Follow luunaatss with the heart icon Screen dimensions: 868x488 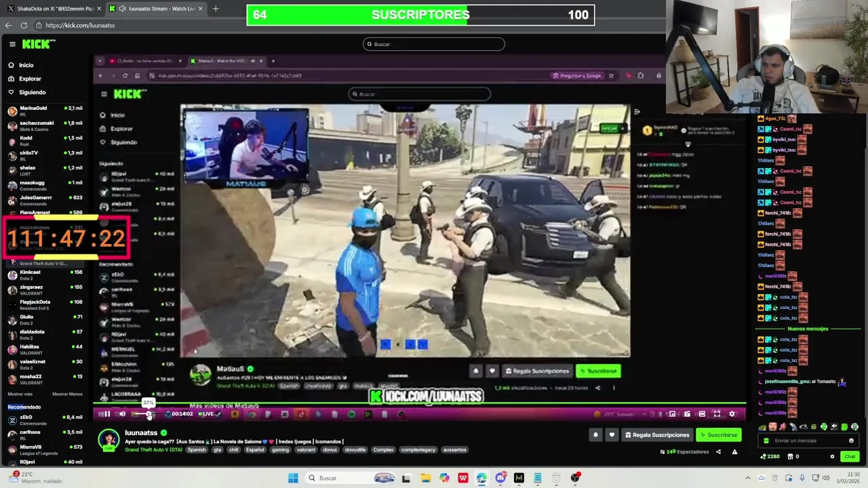point(612,435)
